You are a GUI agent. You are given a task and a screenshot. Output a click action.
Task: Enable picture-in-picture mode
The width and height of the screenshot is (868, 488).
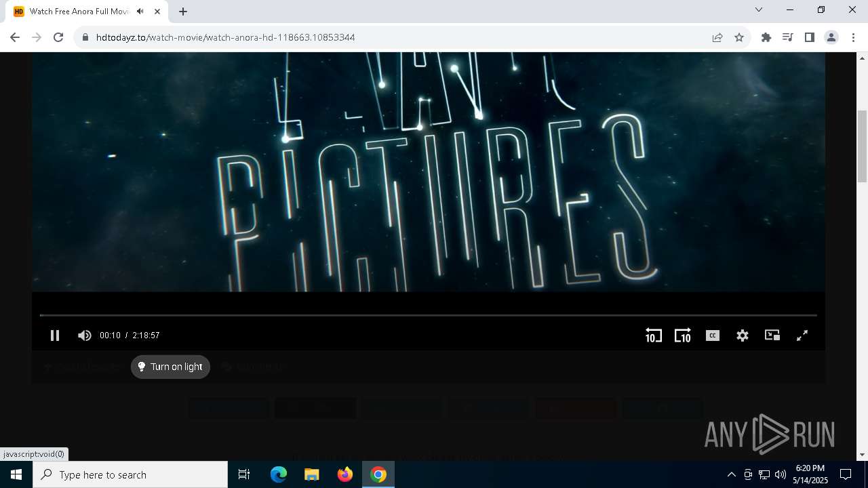point(772,335)
